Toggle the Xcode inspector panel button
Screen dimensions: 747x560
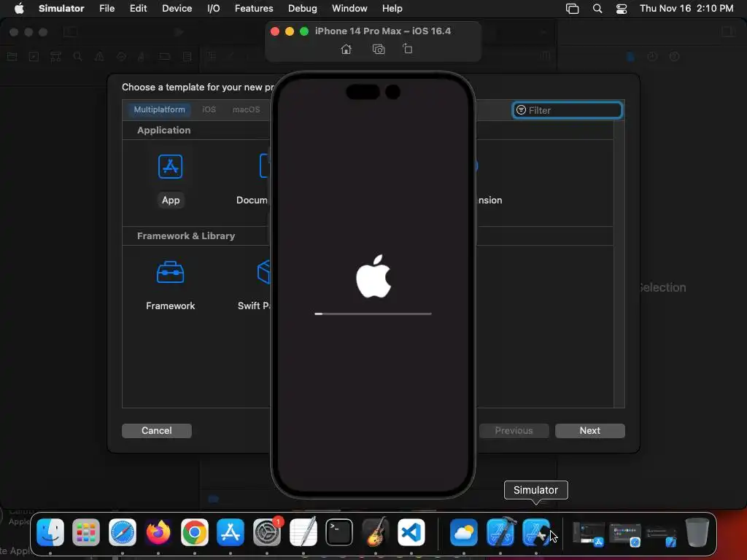[728, 32]
